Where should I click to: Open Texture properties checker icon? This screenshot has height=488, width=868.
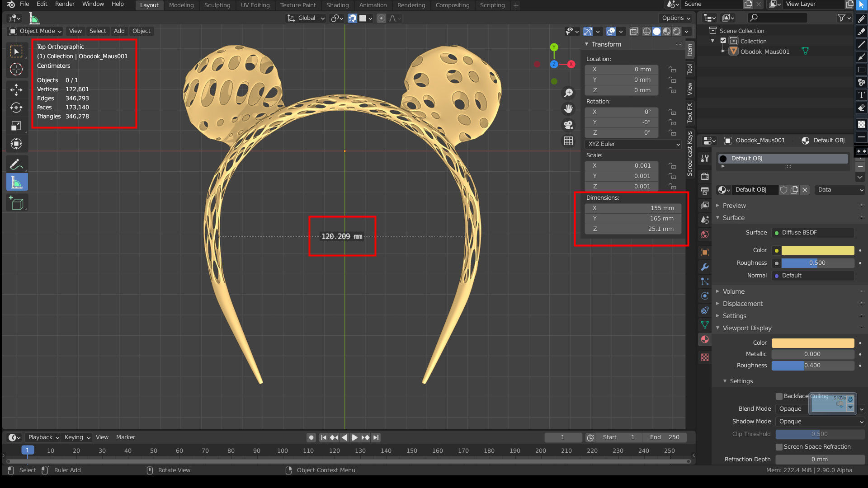click(705, 357)
